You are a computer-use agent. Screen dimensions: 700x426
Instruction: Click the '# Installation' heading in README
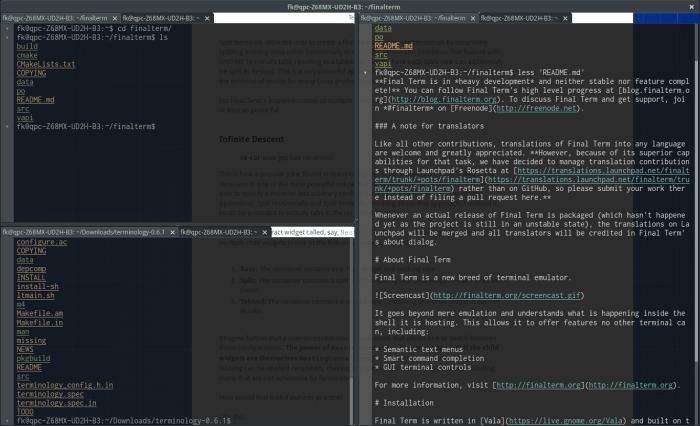(x=404, y=403)
